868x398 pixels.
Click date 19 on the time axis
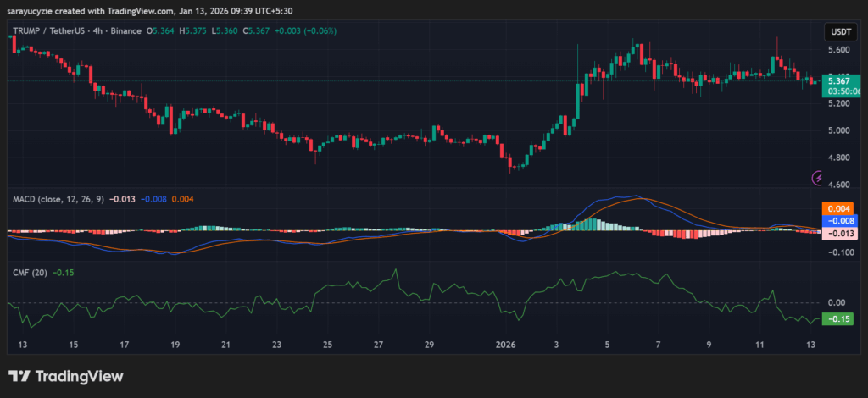click(x=175, y=345)
